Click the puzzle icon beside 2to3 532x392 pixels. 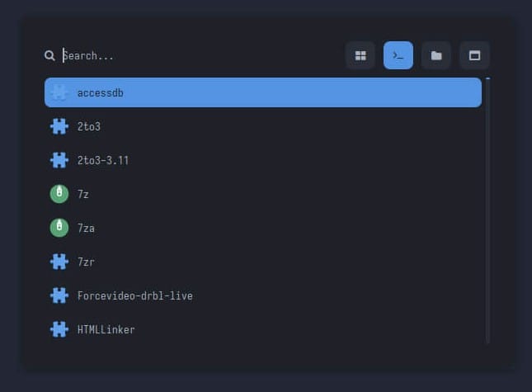tap(59, 126)
